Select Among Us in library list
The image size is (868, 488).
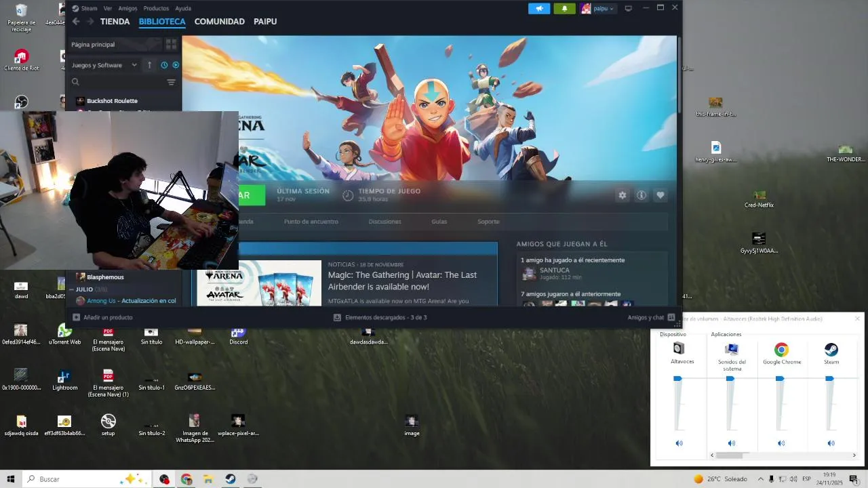pos(125,300)
